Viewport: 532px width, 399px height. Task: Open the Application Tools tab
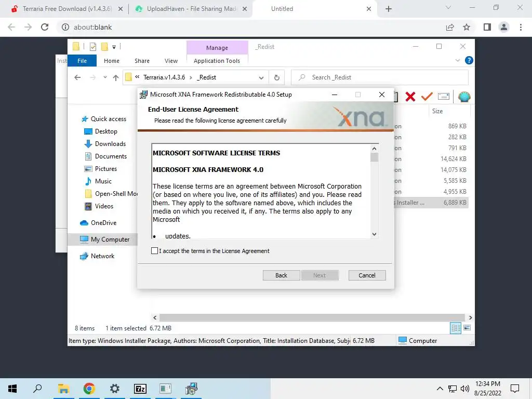(217, 61)
